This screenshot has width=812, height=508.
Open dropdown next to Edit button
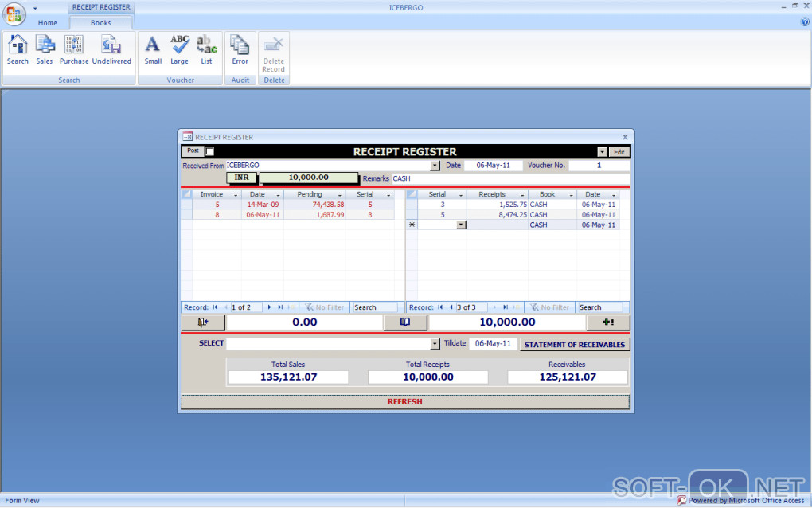coord(602,152)
